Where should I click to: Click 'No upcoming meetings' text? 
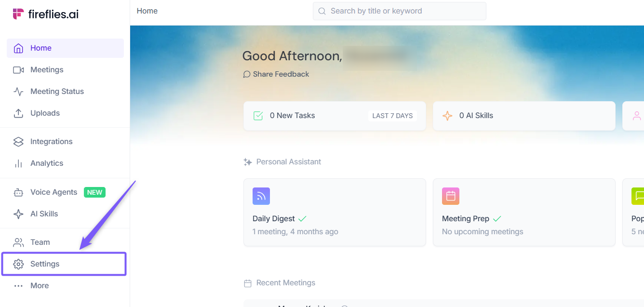[x=483, y=232]
